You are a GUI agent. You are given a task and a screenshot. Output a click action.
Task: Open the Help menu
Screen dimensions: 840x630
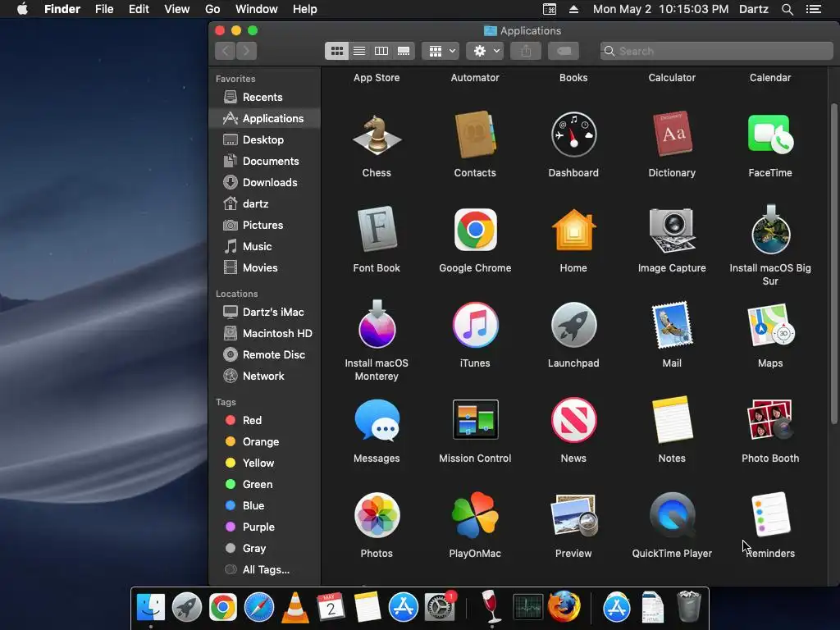305,9
